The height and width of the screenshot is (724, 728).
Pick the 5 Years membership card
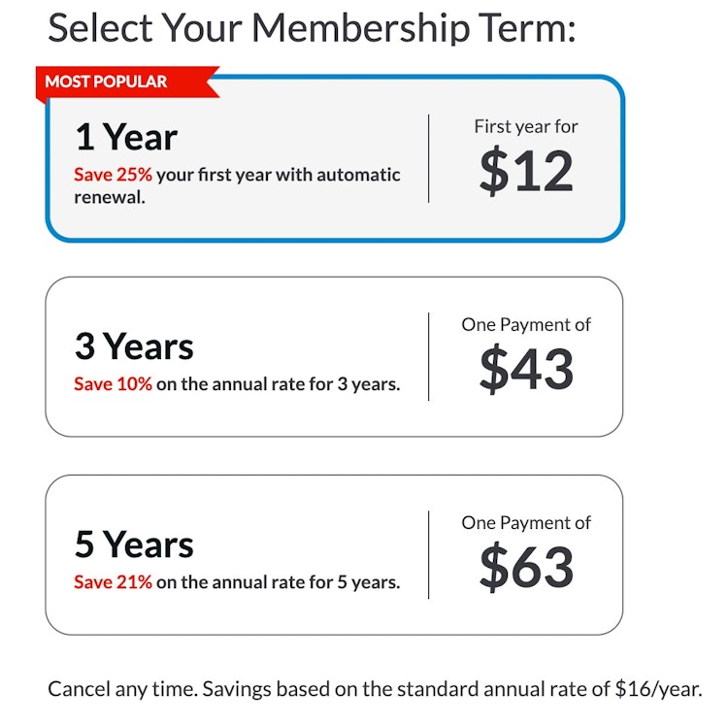(334, 554)
